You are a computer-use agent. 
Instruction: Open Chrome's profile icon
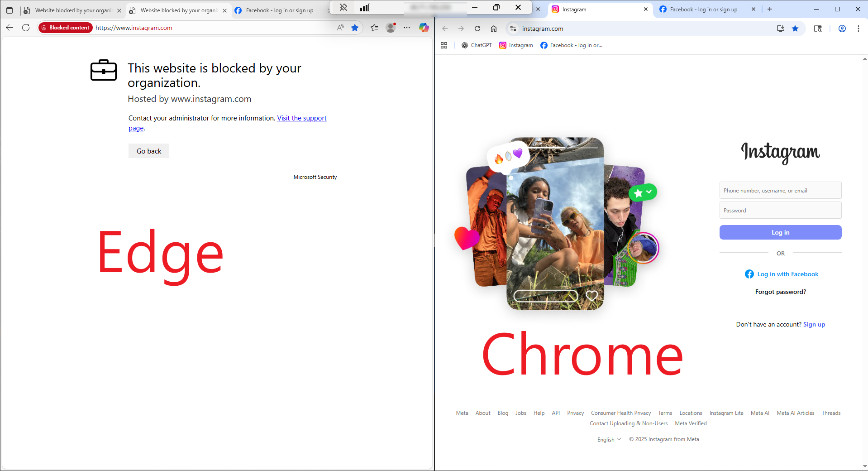click(842, 29)
